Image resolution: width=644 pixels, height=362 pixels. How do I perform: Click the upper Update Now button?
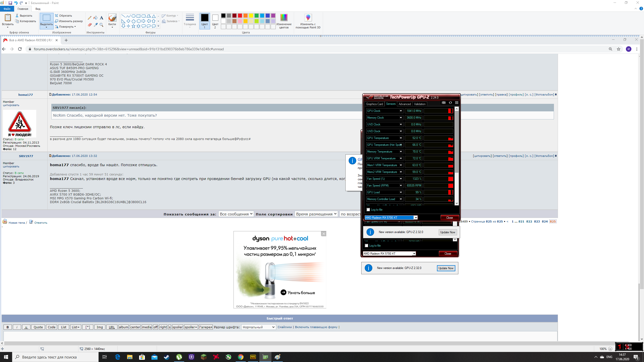(x=448, y=232)
